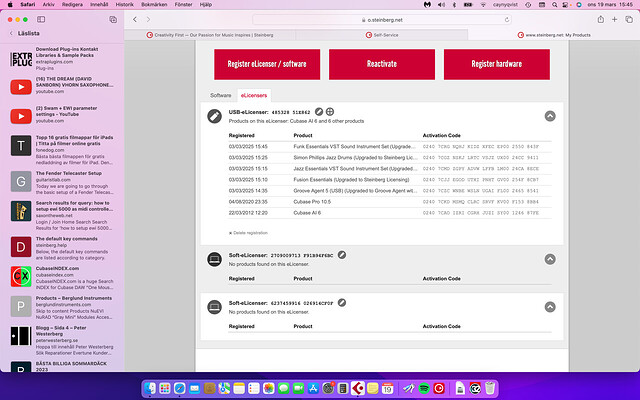Open Swam + EWI parameter settings item
Screen dimensions: 640x400
pyautogui.click(x=62, y=115)
